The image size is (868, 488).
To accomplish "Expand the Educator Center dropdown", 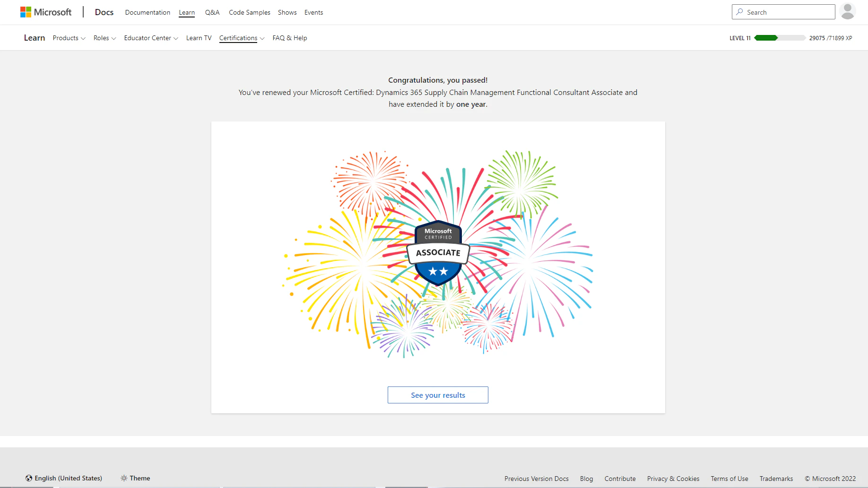I will 151,38.
